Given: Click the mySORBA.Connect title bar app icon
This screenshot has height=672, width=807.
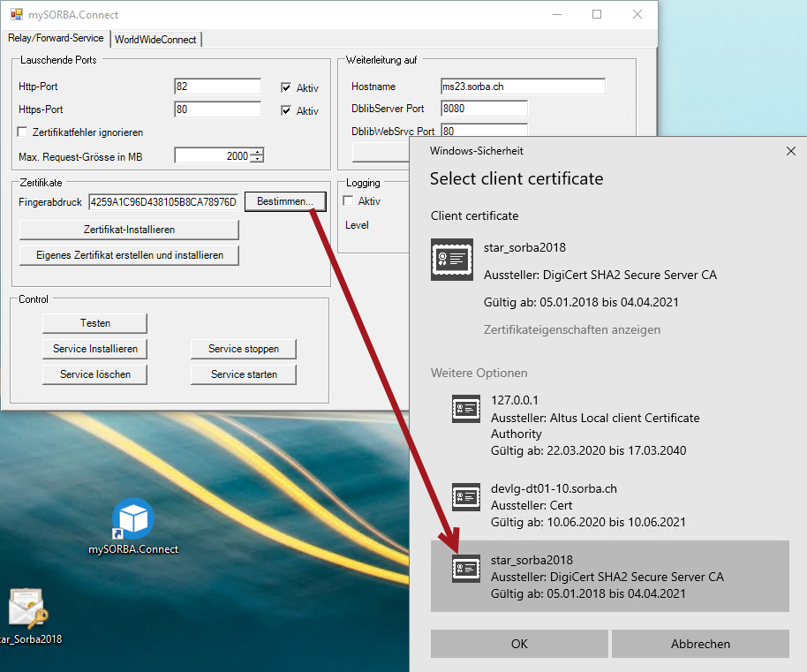Looking at the screenshot, I should pyautogui.click(x=17, y=14).
